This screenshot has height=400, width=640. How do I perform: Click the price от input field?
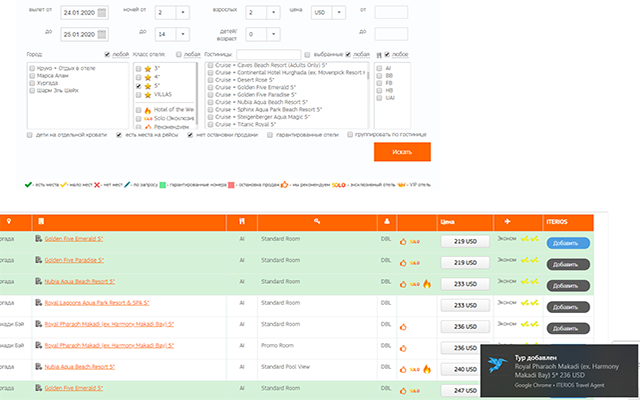tap(391, 12)
